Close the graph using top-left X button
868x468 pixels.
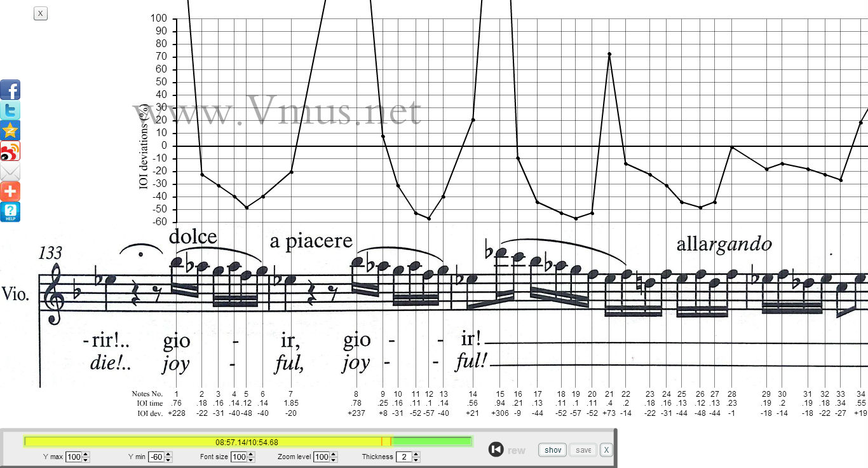(x=41, y=13)
